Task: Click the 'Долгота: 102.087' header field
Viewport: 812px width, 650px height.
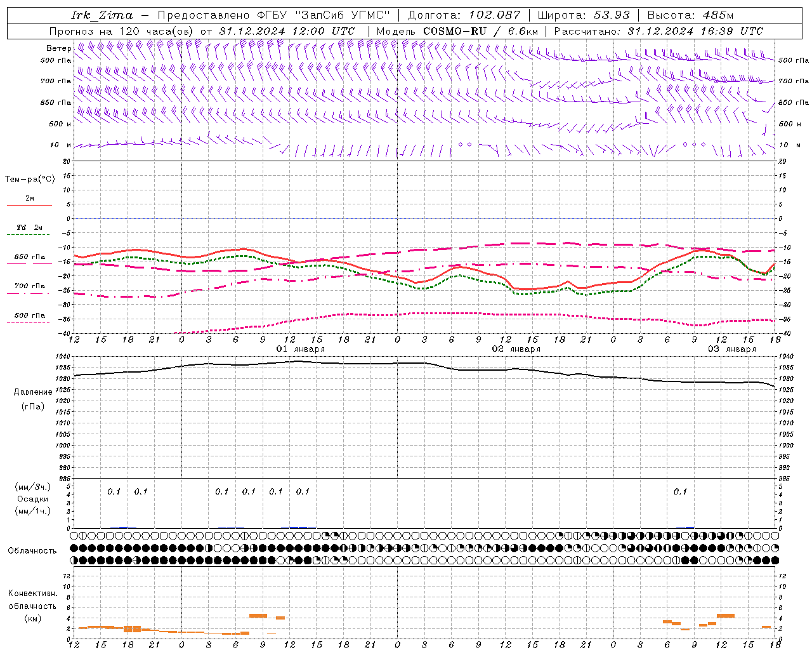Action: pos(464,15)
